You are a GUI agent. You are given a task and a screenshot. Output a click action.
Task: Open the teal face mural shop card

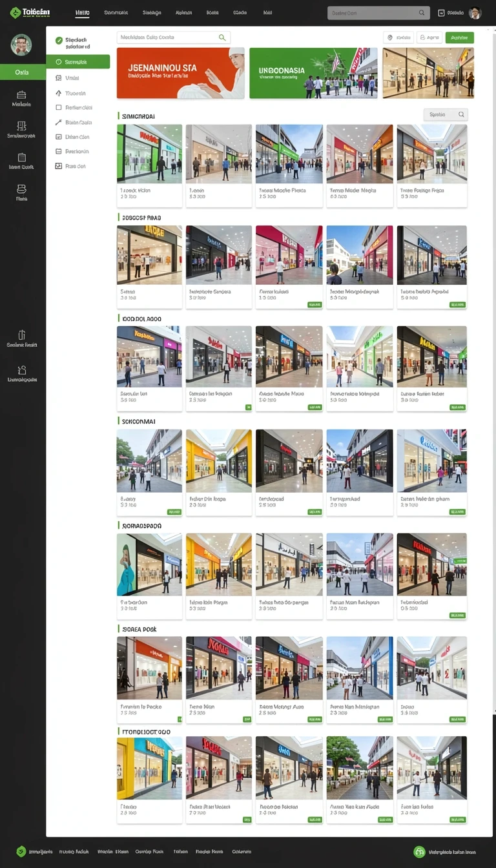pyautogui.click(x=149, y=576)
